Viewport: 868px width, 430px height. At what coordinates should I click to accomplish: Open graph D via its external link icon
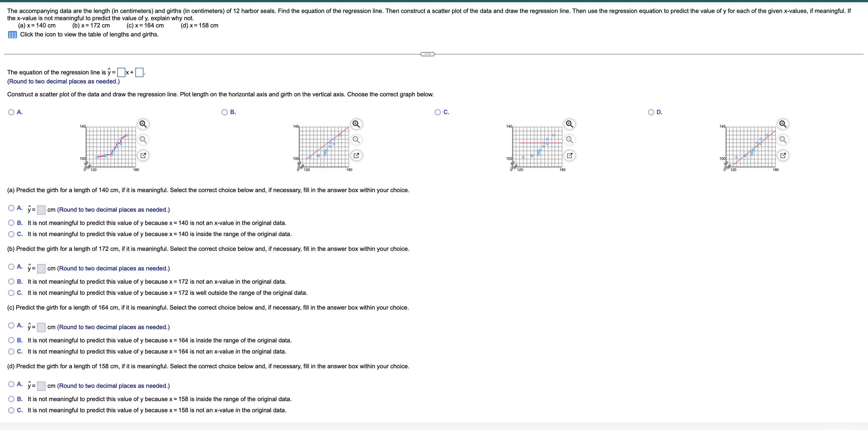pos(782,155)
